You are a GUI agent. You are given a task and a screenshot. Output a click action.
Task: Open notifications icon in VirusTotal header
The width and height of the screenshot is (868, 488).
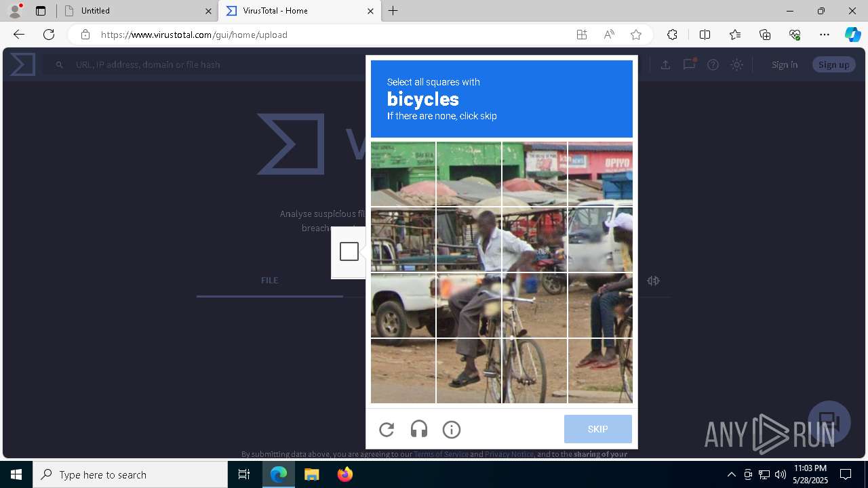tap(689, 64)
